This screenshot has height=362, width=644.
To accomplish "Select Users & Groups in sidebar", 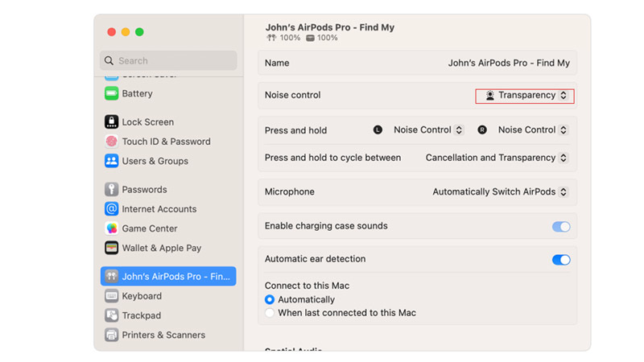I will tap(168, 161).
